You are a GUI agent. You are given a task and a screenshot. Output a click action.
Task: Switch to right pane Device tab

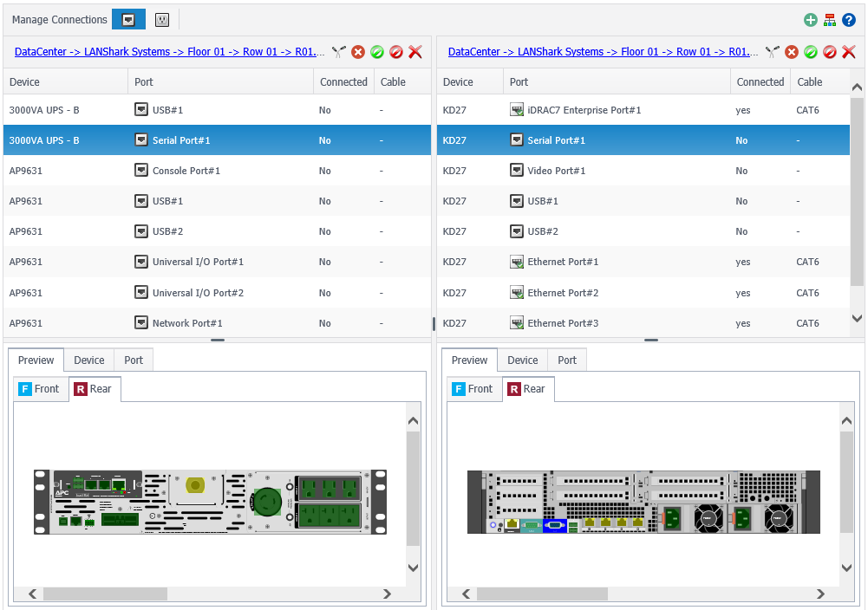(x=523, y=360)
